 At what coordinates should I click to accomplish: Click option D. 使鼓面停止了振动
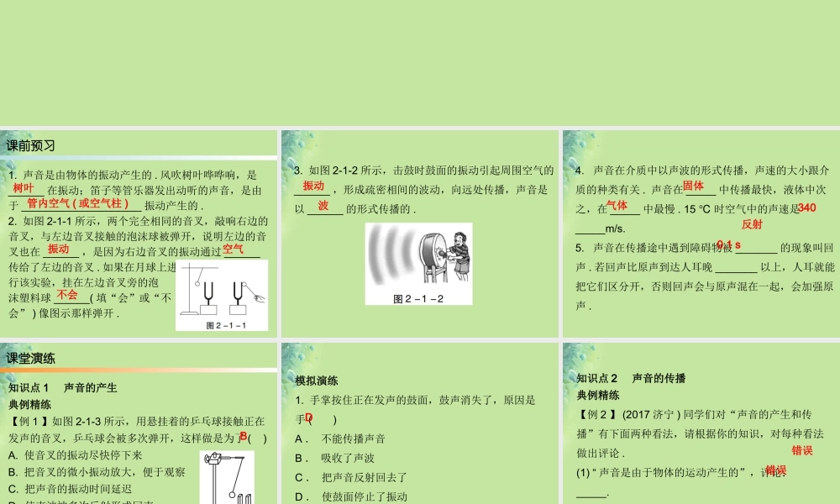click(x=351, y=496)
